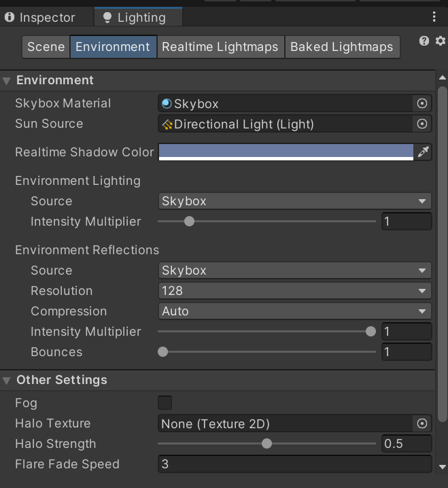
Task: Open object picker for Sun Source
Action: point(422,124)
